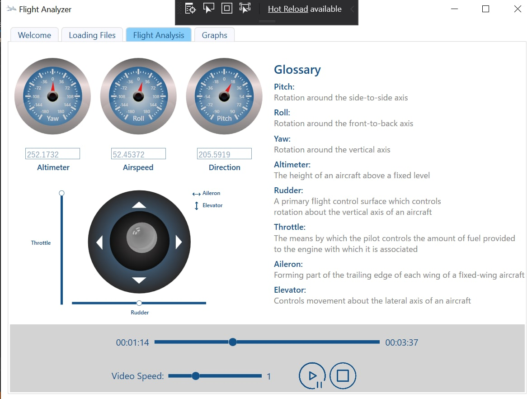Screen dimensions: 532x399
Task: Click the Direction value field 205.5919
Action: click(x=224, y=154)
